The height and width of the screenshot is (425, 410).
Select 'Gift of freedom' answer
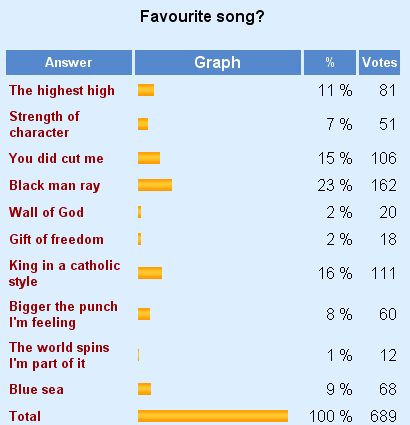click(x=56, y=239)
